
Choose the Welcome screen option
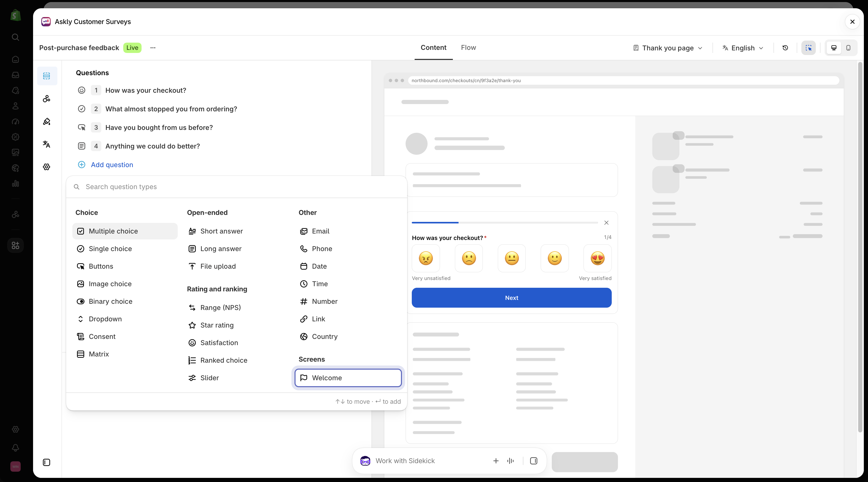348,378
